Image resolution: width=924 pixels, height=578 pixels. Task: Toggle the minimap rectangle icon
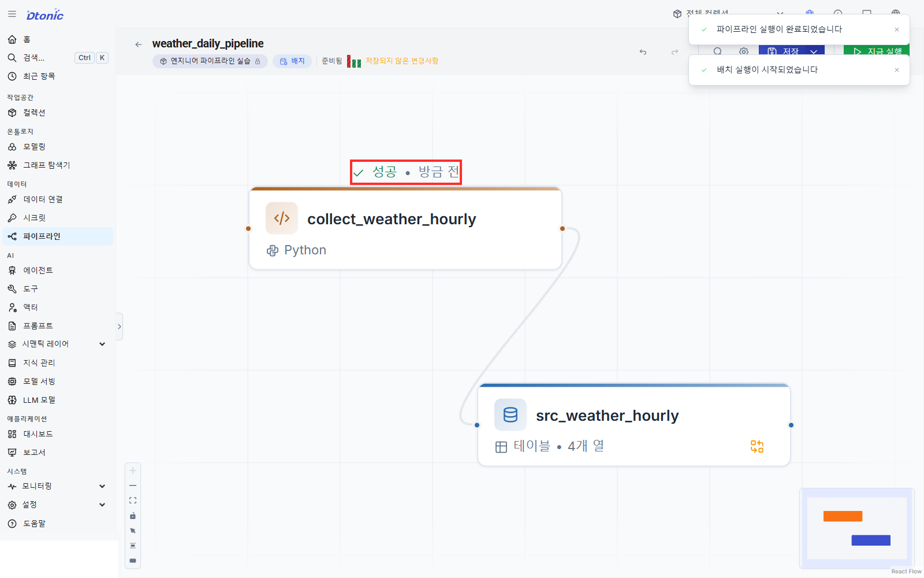pos(133,561)
